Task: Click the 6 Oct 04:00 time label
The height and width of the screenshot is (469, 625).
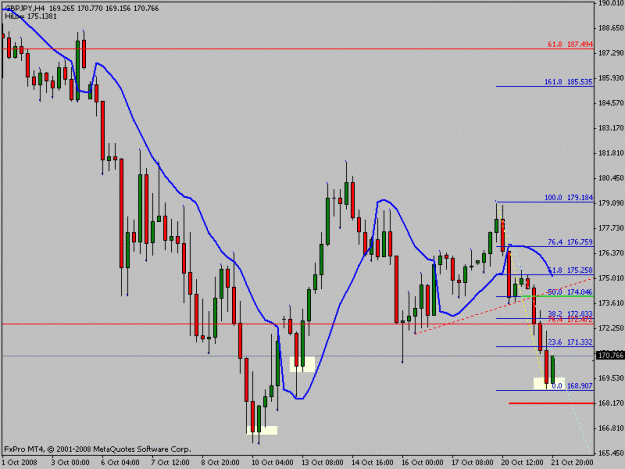Action: tap(120, 463)
